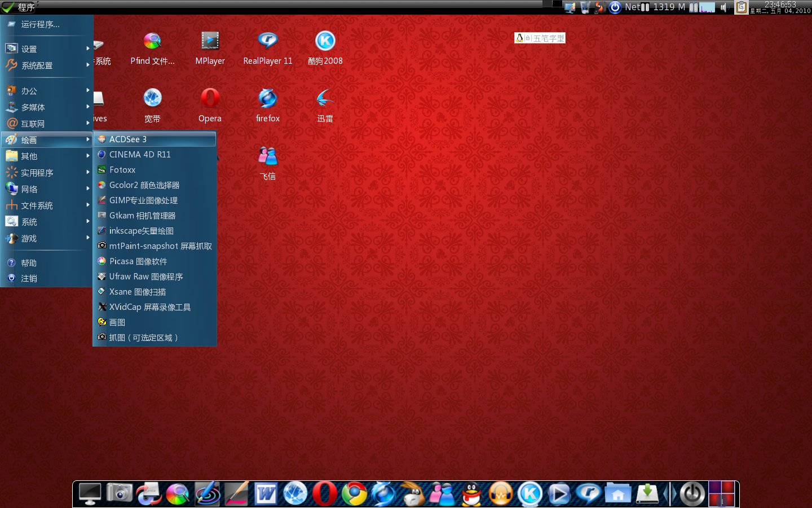Expand the 办公 submenu
Screen dimensions: 812x508
[47, 91]
